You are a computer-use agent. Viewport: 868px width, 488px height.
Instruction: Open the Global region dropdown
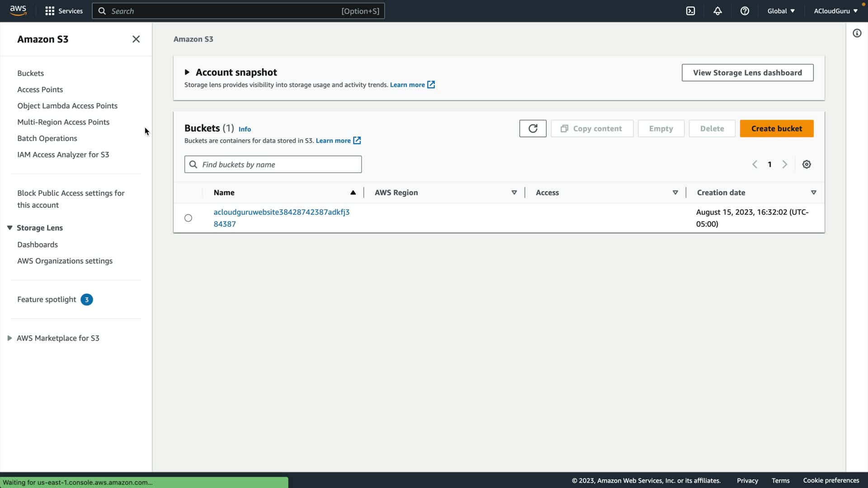pos(781,11)
